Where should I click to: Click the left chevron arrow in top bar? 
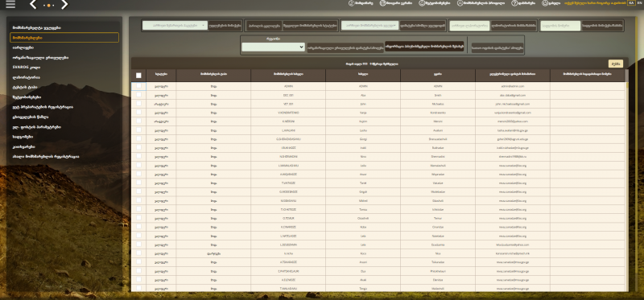33,5
